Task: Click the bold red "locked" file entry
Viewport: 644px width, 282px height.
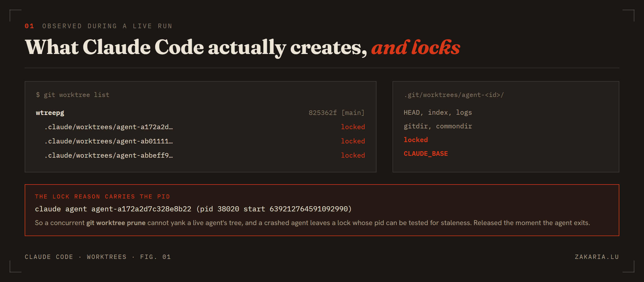Action: tap(416, 140)
